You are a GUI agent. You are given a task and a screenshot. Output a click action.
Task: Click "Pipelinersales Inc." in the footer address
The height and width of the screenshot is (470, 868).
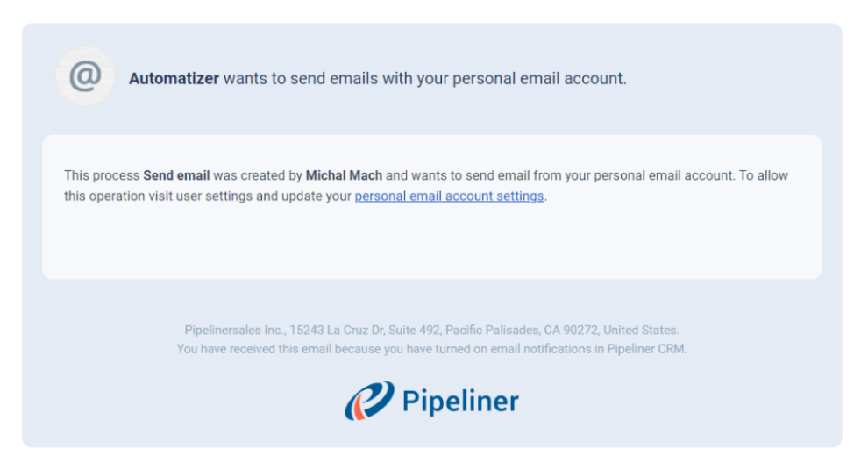(234, 331)
